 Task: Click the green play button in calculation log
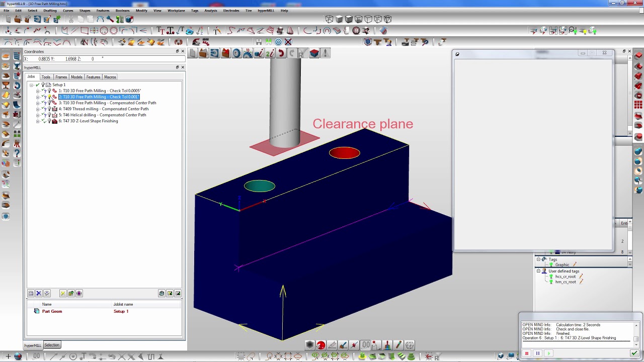pos(549,353)
